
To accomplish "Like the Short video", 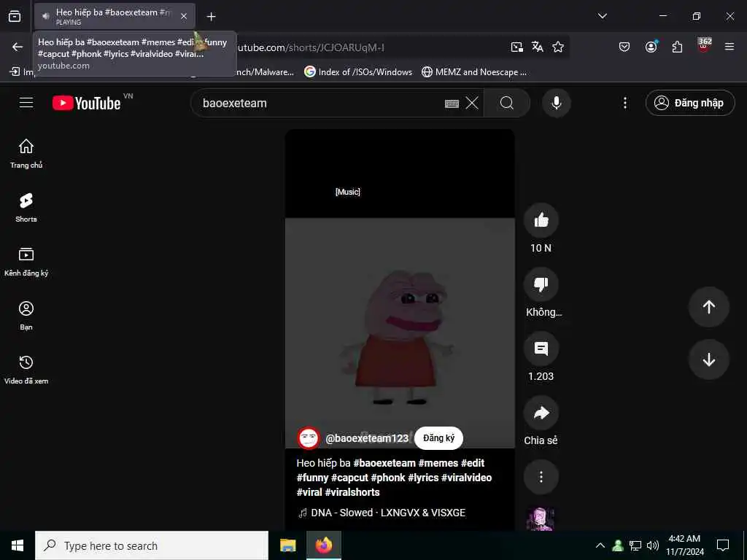I will click(x=541, y=220).
